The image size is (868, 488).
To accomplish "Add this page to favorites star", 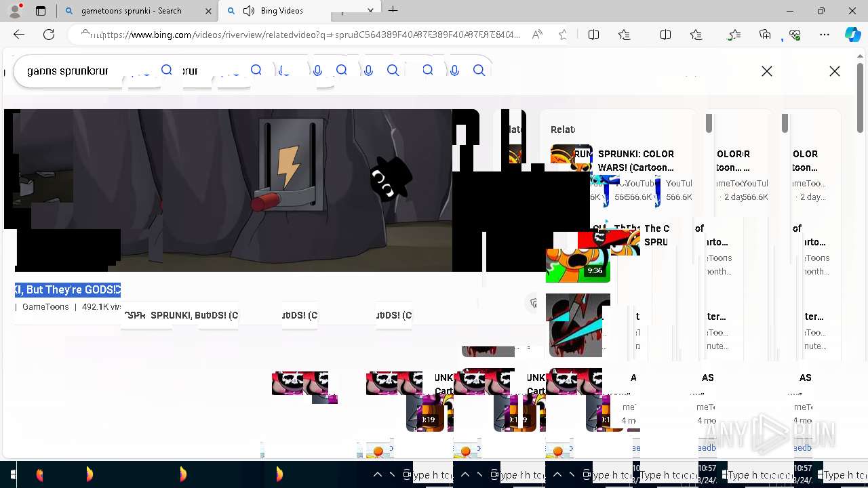I will coord(563,35).
